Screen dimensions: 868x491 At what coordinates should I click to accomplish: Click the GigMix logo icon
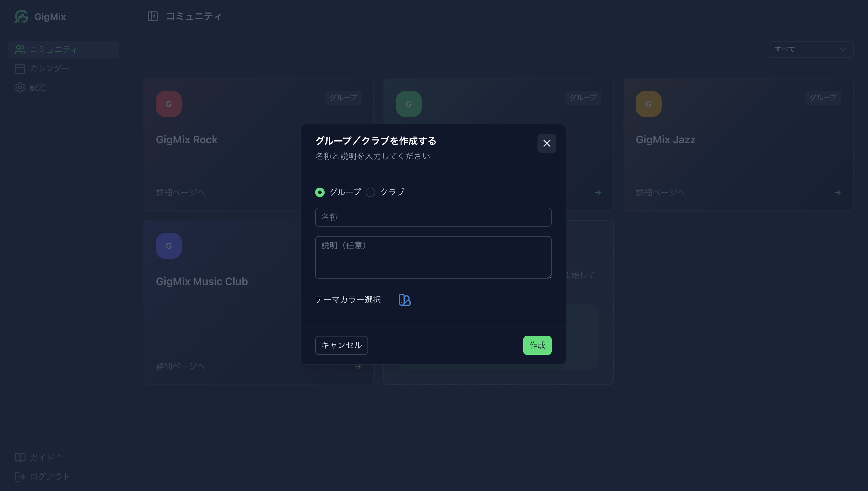click(21, 17)
